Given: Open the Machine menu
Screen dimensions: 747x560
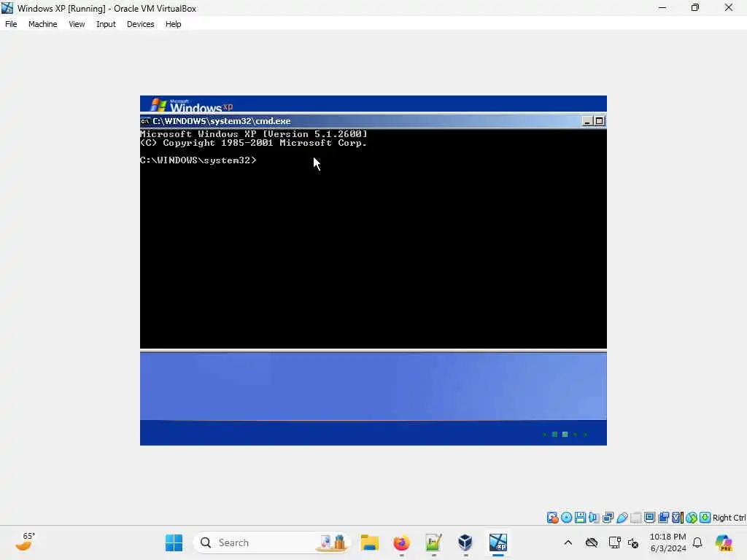Looking at the screenshot, I should pyautogui.click(x=43, y=24).
